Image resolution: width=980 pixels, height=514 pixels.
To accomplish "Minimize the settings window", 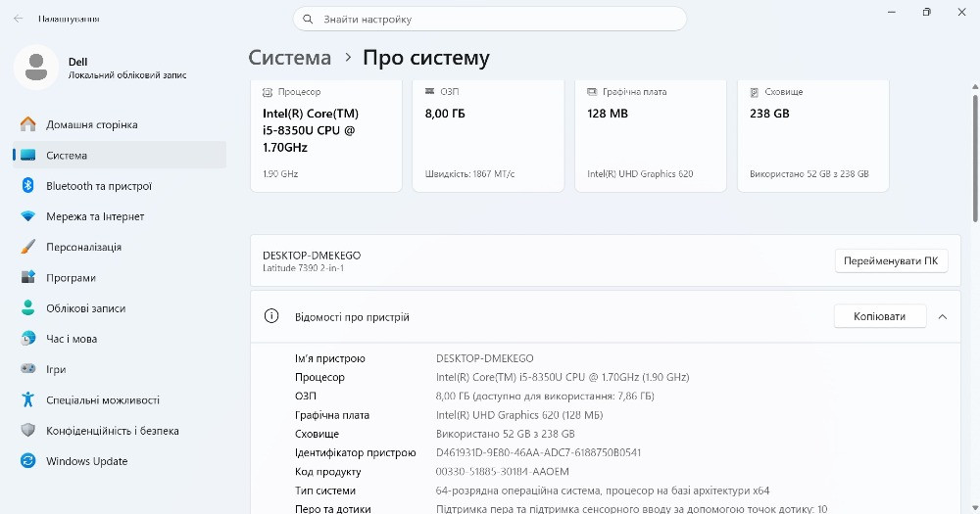I will coord(892,12).
